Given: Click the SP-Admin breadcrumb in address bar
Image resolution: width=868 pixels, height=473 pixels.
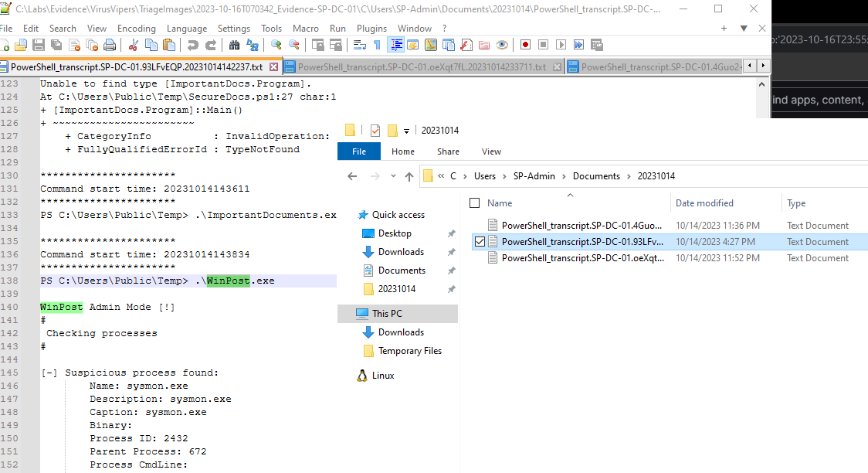Looking at the screenshot, I should tap(534, 176).
